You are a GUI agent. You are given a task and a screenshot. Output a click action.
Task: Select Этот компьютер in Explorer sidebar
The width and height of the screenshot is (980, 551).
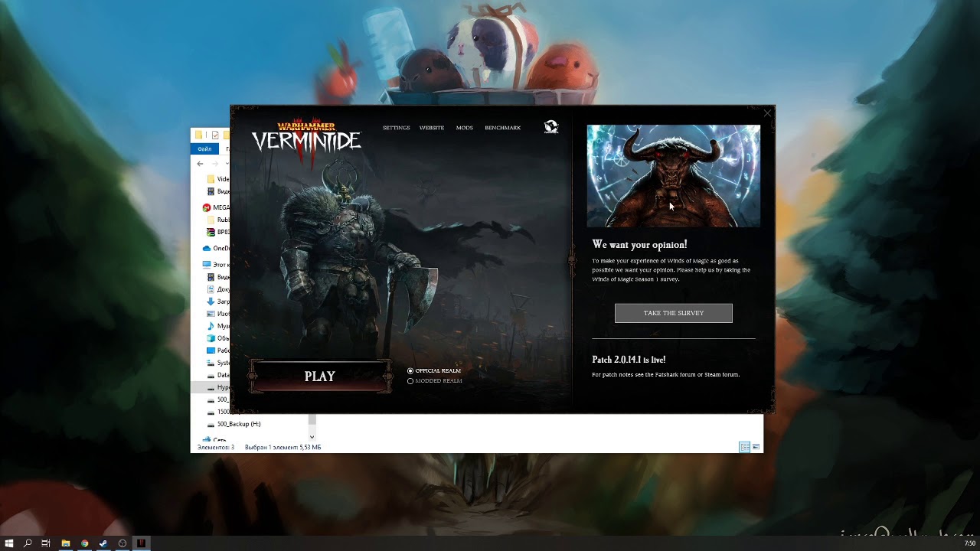click(215, 264)
